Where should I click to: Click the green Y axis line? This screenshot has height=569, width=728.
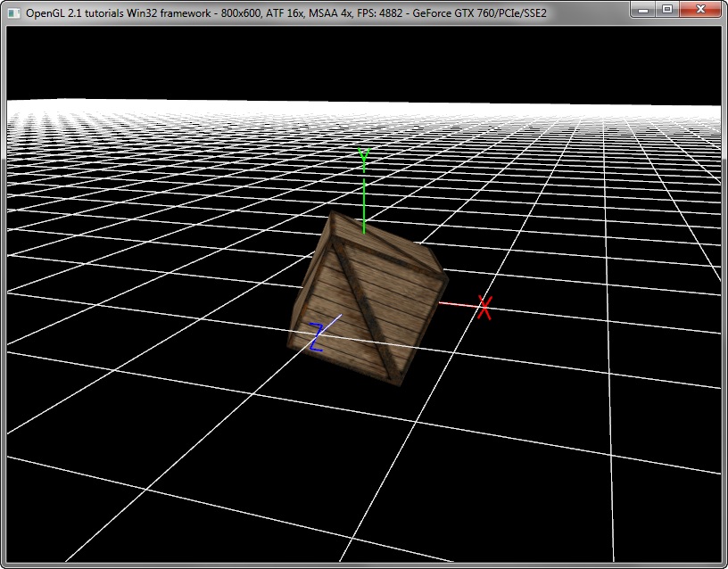[x=364, y=206]
